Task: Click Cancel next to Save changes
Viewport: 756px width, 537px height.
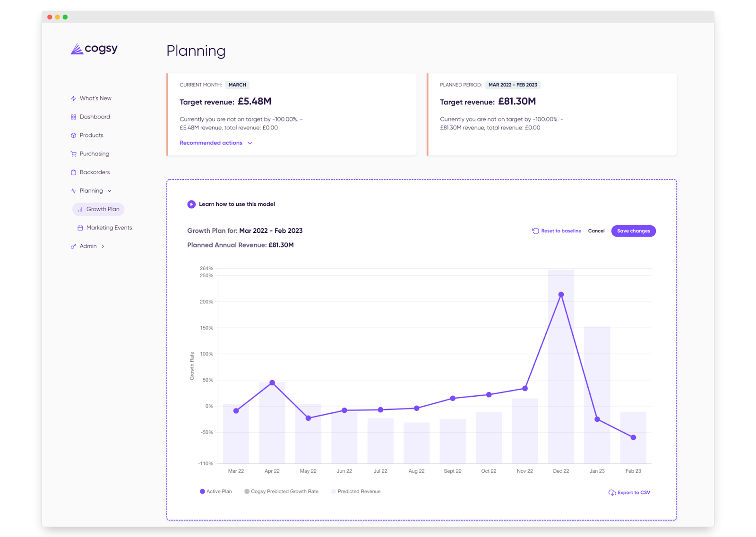Action: [596, 231]
